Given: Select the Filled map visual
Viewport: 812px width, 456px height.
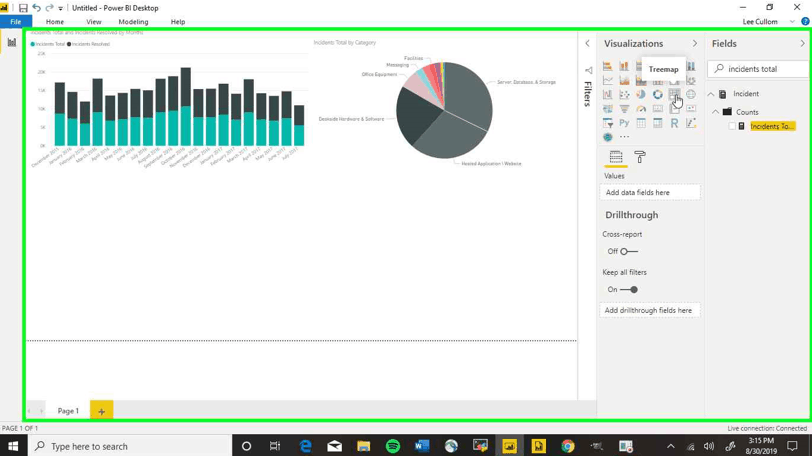Looking at the screenshot, I should point(607,109).
